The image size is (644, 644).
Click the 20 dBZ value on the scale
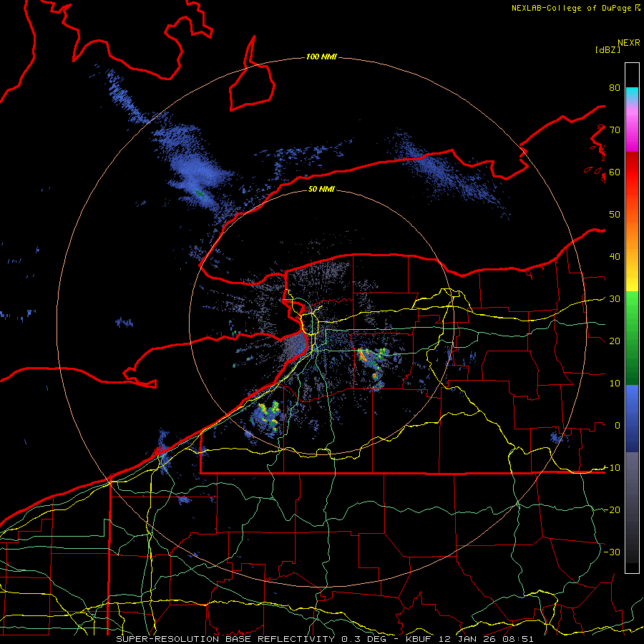tap(615, 341)
